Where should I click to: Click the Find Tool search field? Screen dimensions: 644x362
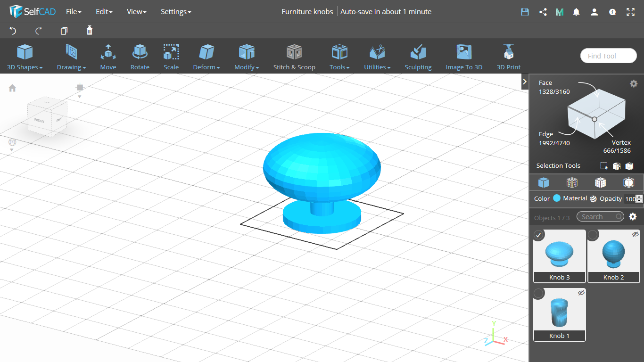click(609, 56)
